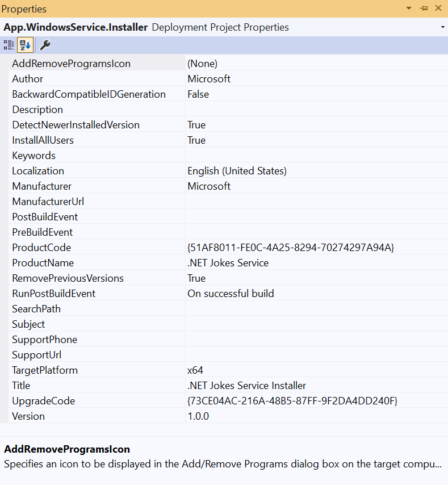The height and width of the screenshot is (485, 448).
Task: Click the Properties panel title bar text
Action: pos(24,9)
